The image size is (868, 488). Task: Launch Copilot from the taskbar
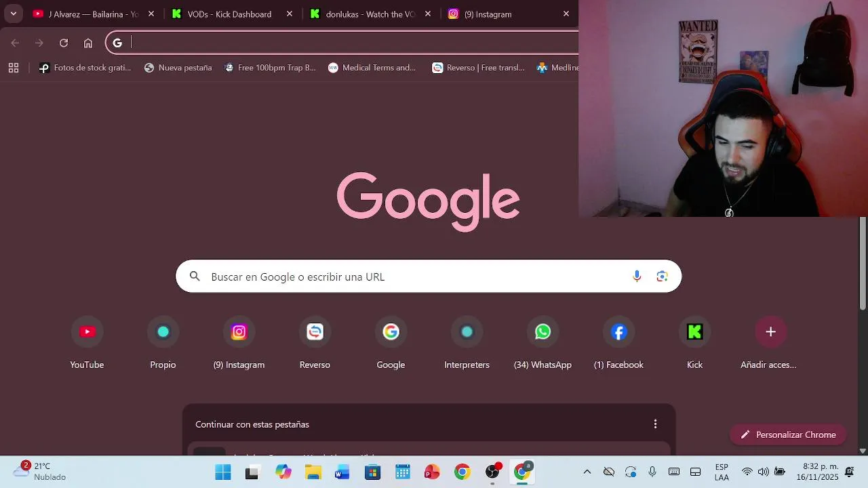coord(283,472)
